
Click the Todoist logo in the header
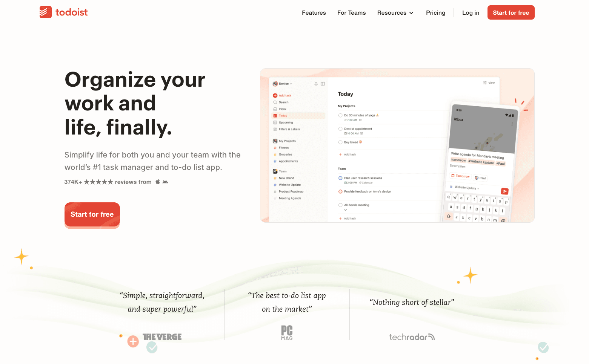click(x=63, y=12)
